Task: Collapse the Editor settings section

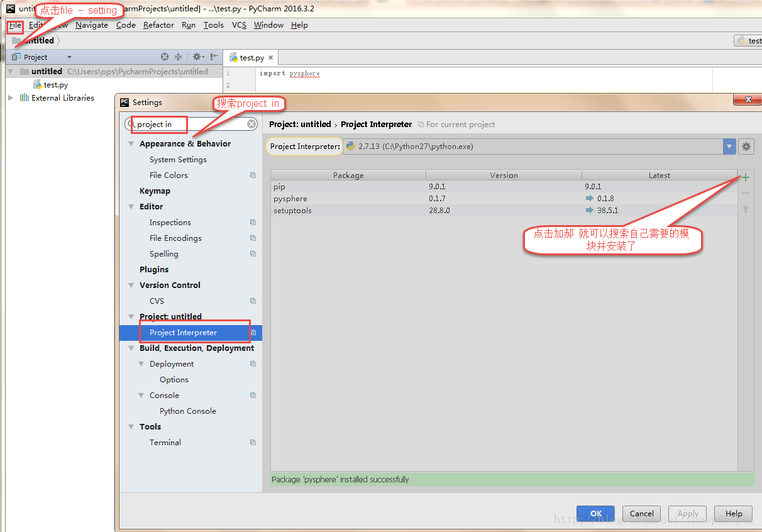Action: (131, 207)
